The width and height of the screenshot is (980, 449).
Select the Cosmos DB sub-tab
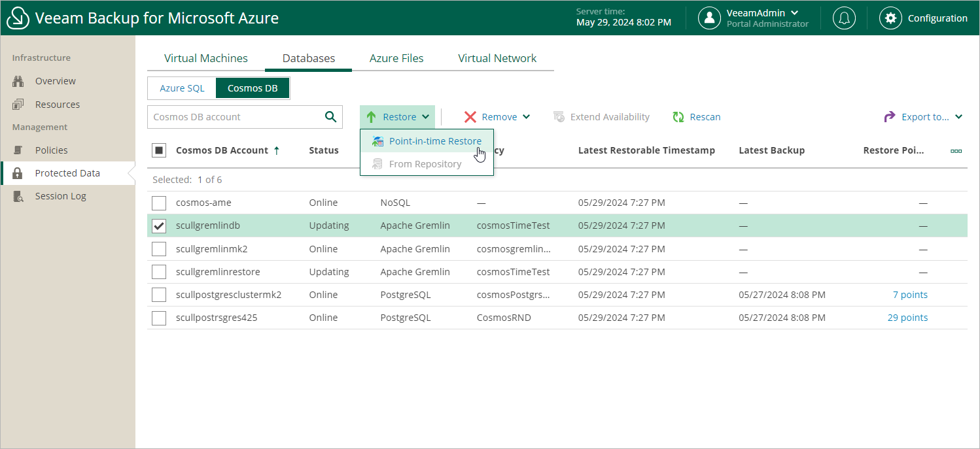(253, 88)
